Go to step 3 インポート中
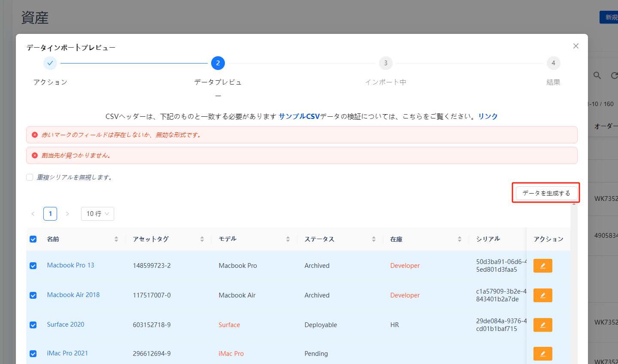The width and height of the screenshot is (618, 364). (385, 63)
